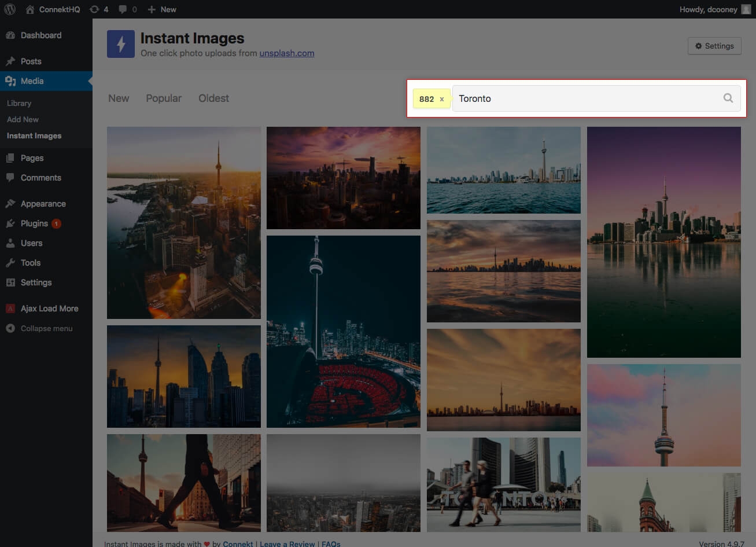Image resolution: width=756 pixels, height=547 pixels.
Task: Click the Settings button
Action: pyautogui.click(x=714, y=46)
